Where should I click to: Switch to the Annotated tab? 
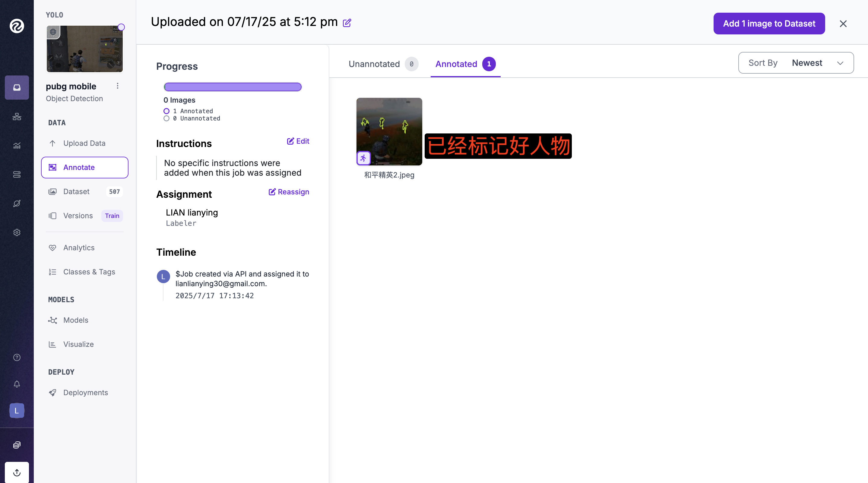click(465, 64)
